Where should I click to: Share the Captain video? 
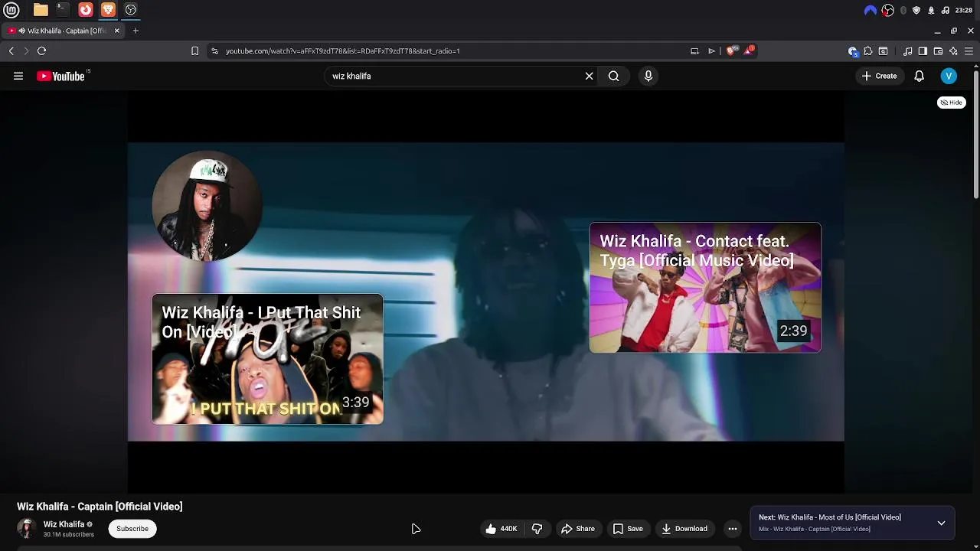(x=577, y=529)
